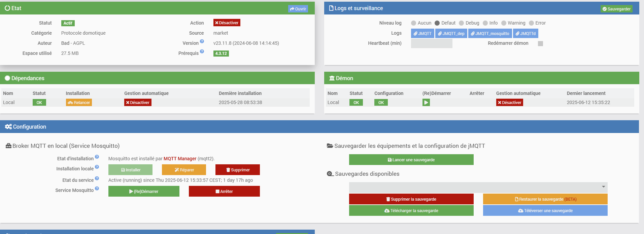Click the Réparer button for Mosquitto
The image size is (644, 234).
[x=184, y=170]
